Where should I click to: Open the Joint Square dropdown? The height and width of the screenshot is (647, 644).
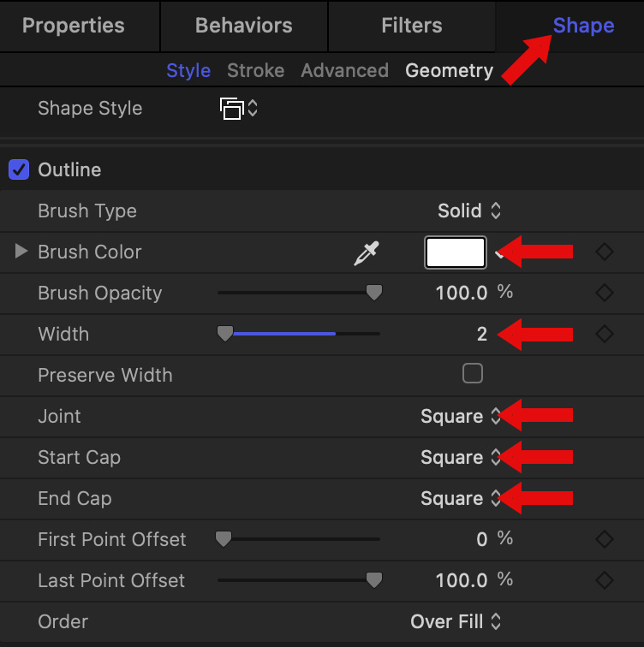pos(460,417)
